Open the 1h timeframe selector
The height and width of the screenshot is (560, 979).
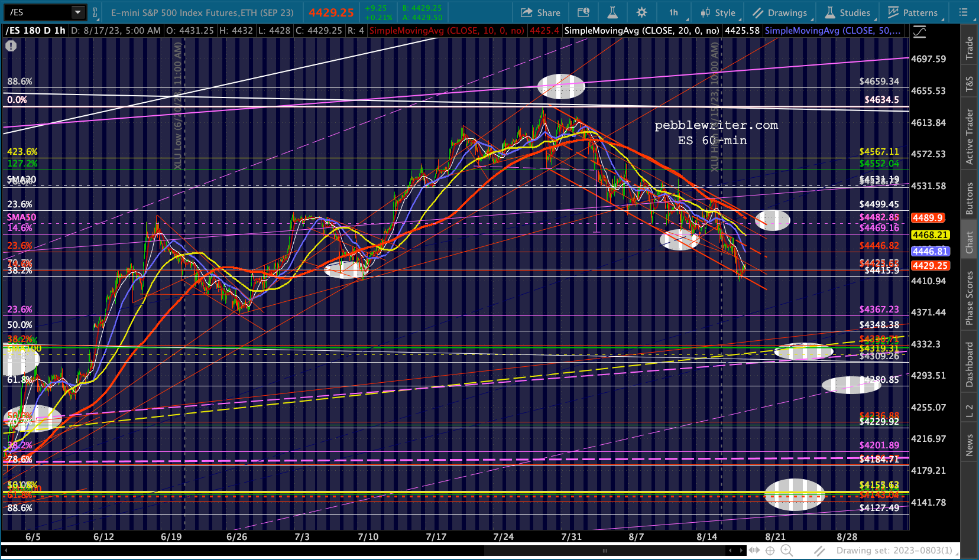pos(673,12)
